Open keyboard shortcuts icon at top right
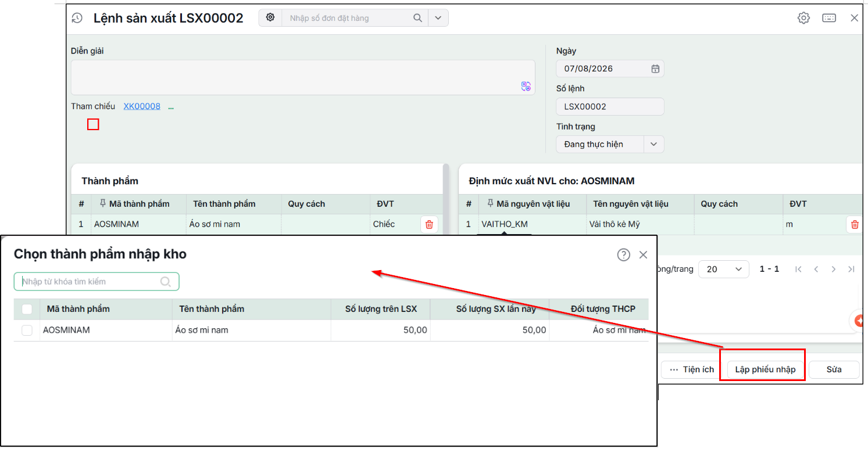 click(x=829, y=18)
